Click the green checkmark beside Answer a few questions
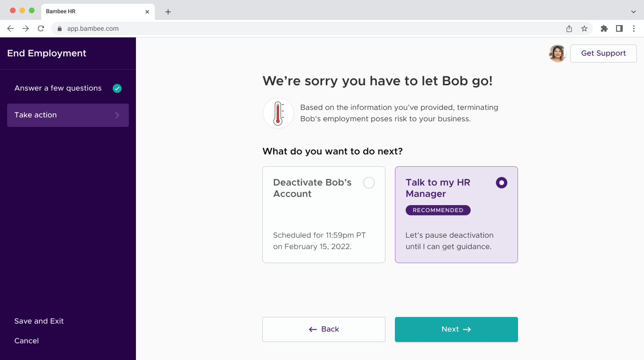The width and height of the screenshot is (644, 360). click(x=117, y=88)
